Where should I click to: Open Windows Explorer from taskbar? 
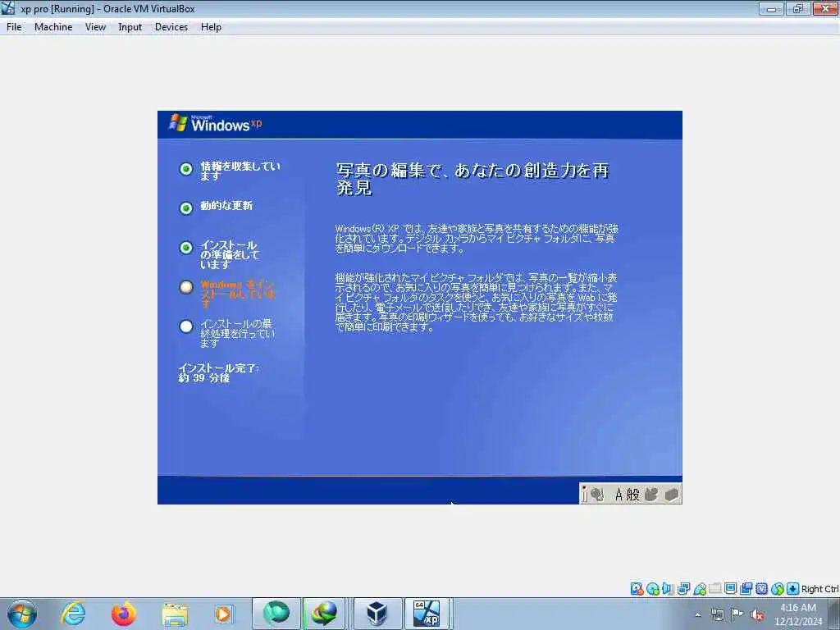pos(175,614)
